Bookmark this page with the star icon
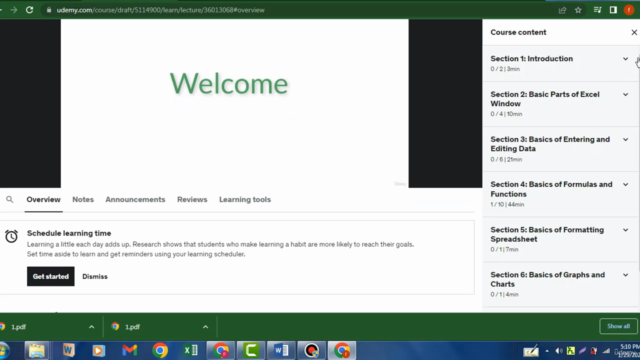640x360 pixels. tap(578, 10)
